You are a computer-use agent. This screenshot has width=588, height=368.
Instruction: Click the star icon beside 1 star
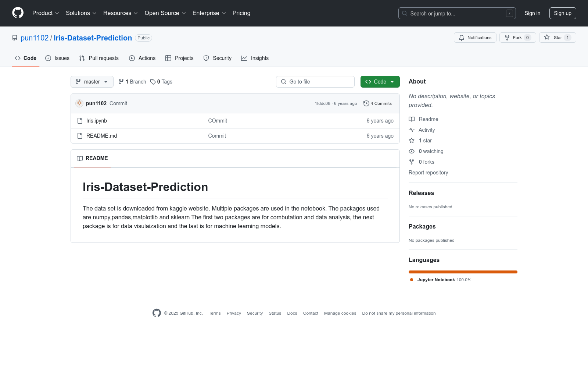412,141
